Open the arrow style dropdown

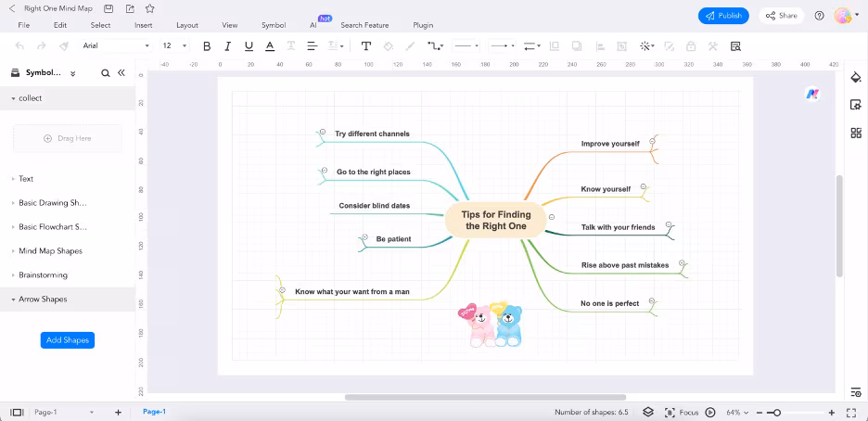point(503,46)
